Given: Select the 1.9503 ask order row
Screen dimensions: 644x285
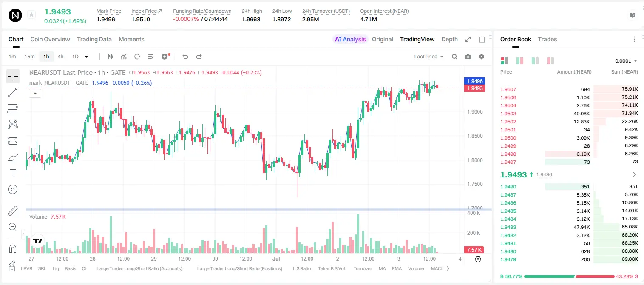Looking at the screenshot, I should pyautogui.click(x=569, y=114).
